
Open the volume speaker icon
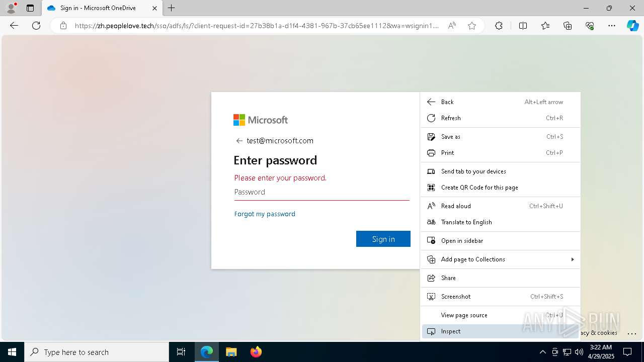[579, 352]
